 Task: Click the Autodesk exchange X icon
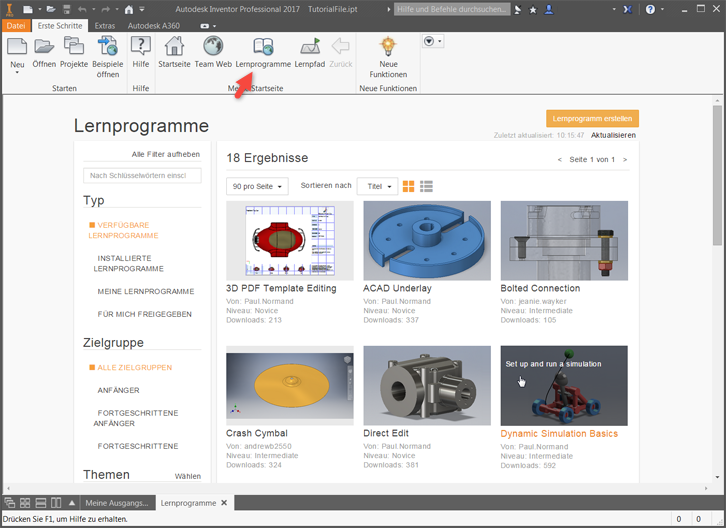tap(627, 9)
